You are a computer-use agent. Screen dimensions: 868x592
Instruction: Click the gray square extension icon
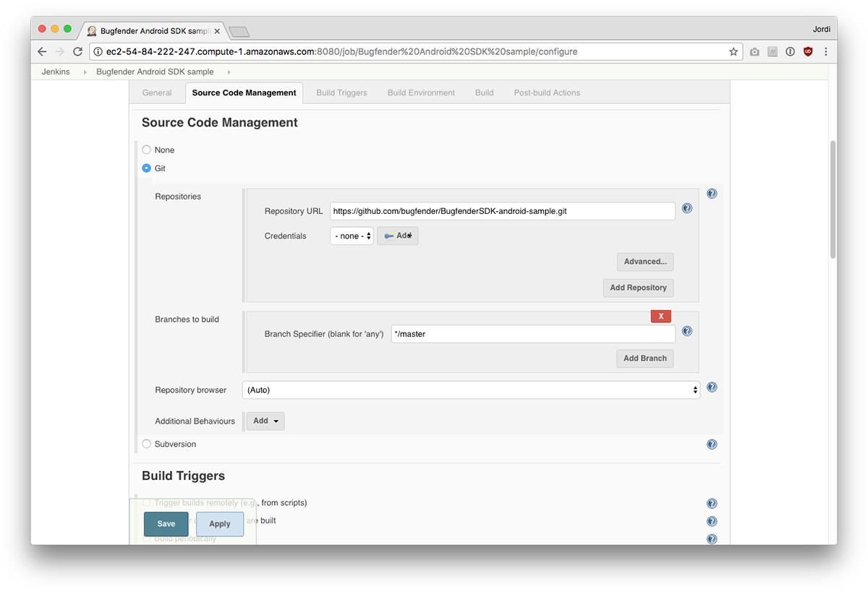point(773,52)
